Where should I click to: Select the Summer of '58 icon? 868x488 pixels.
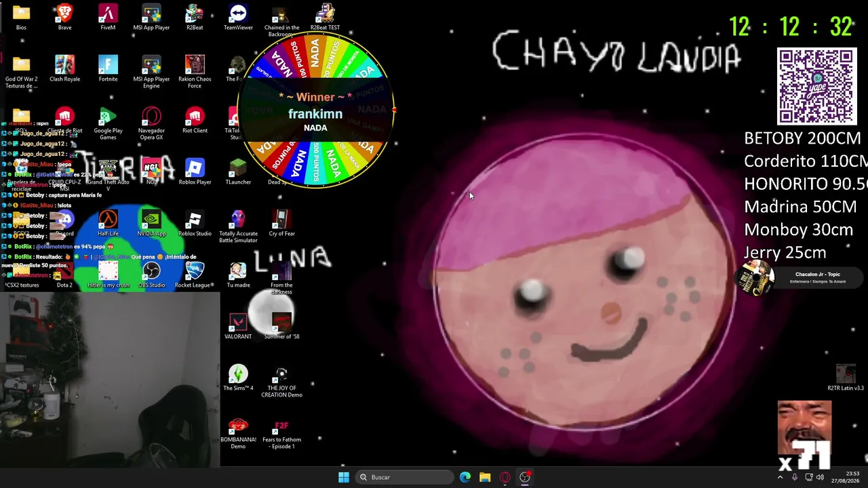click(x=281, y=327)
